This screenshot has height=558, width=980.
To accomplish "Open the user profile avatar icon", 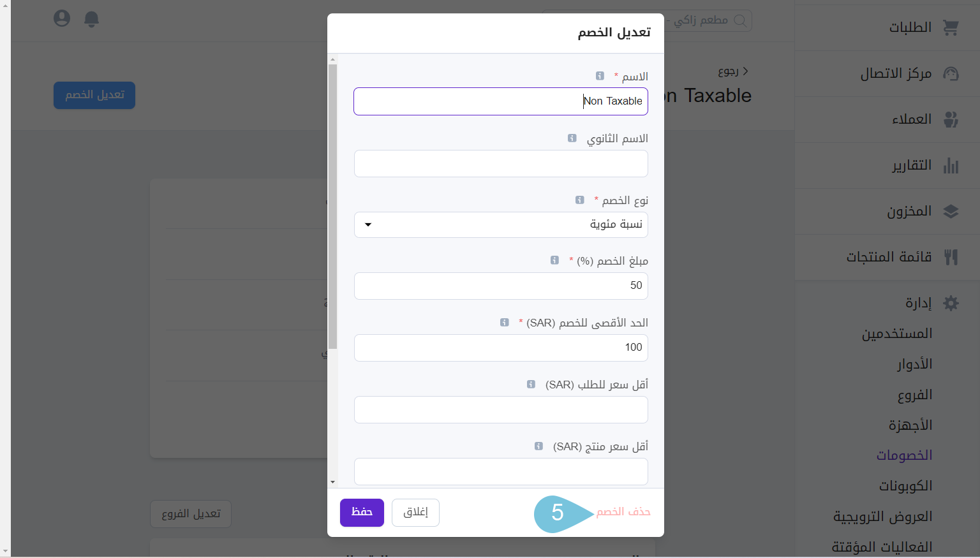I will [62, 18].
